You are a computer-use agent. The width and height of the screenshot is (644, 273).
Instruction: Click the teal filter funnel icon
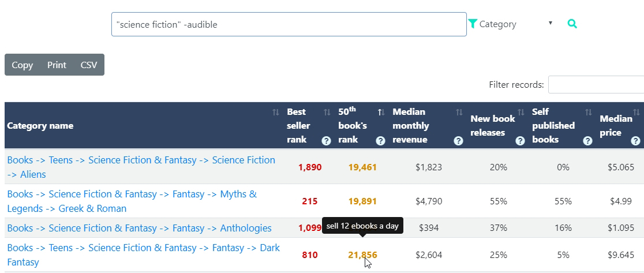[x=473, y=24]
